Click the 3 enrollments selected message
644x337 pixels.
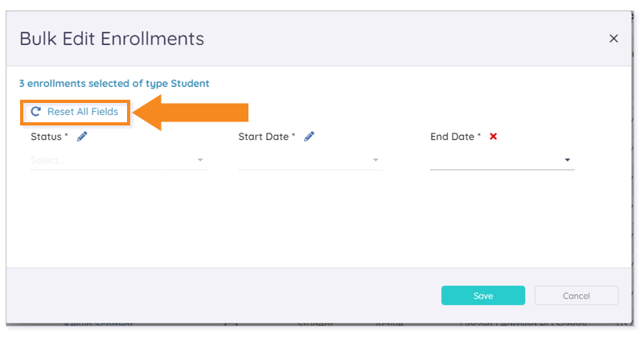[114, 84]
